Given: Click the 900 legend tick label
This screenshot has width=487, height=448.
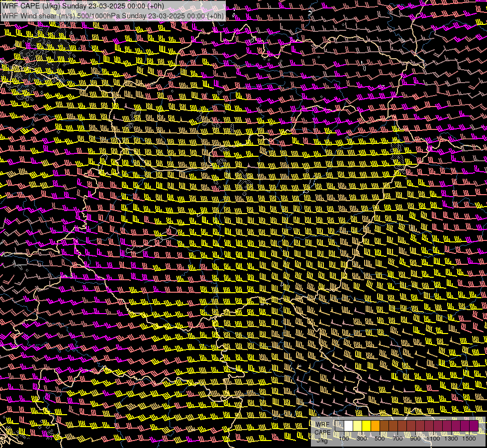Looking at the screenshot, I should pyautogui.click(x=415, y=439).
